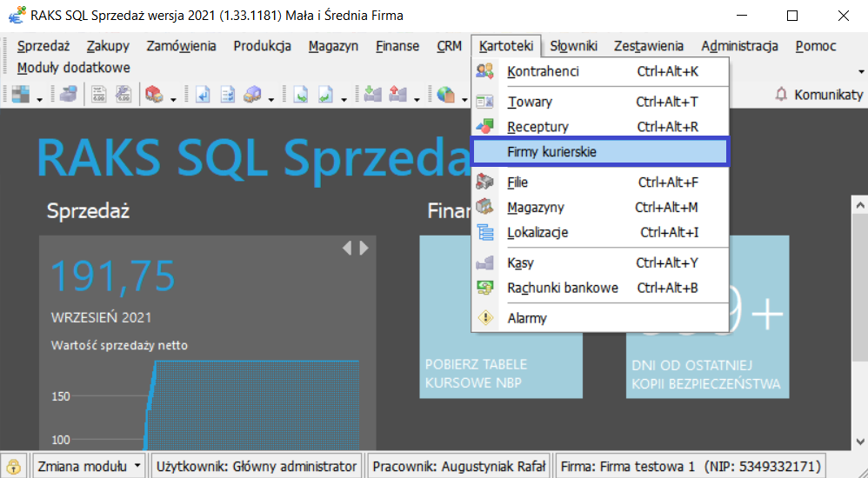Open the Zamówienia menu
The width and height of the screenshot is (868, 478).
(x=181, y=46)
